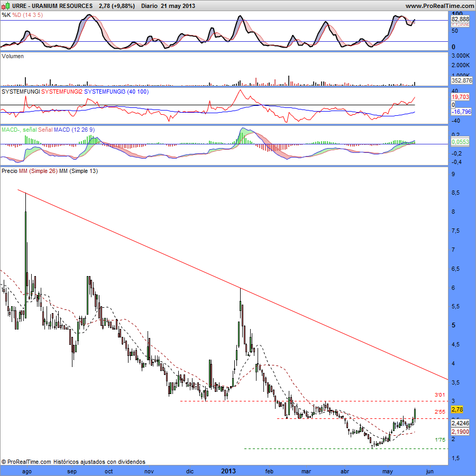Click the black 'SYSTEMFUNGI' indicator label

(x=21, y=91)
